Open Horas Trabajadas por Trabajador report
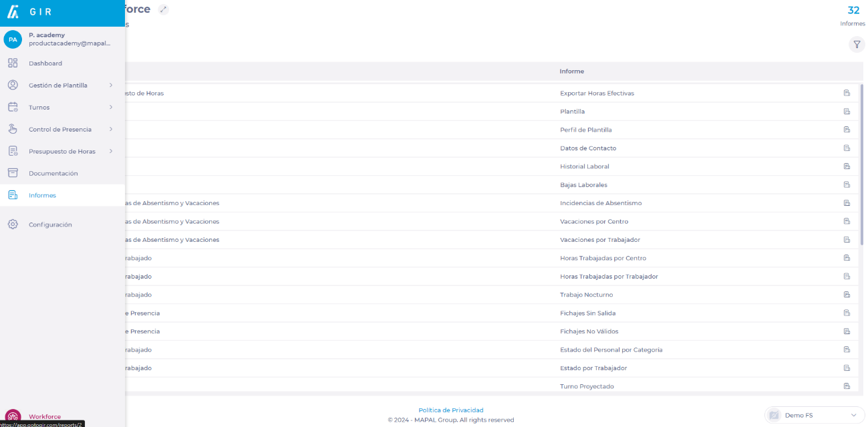This screenshot has width=868, height=427. click(609, 277)
